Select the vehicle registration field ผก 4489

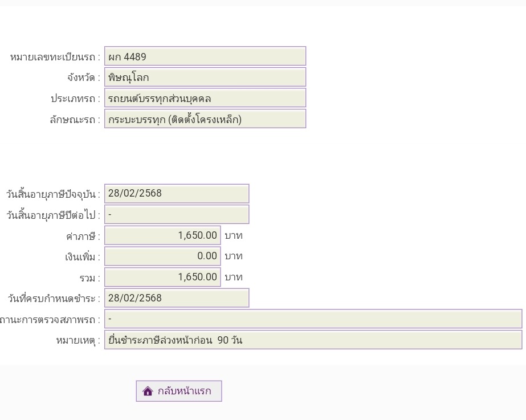point(205,56)
